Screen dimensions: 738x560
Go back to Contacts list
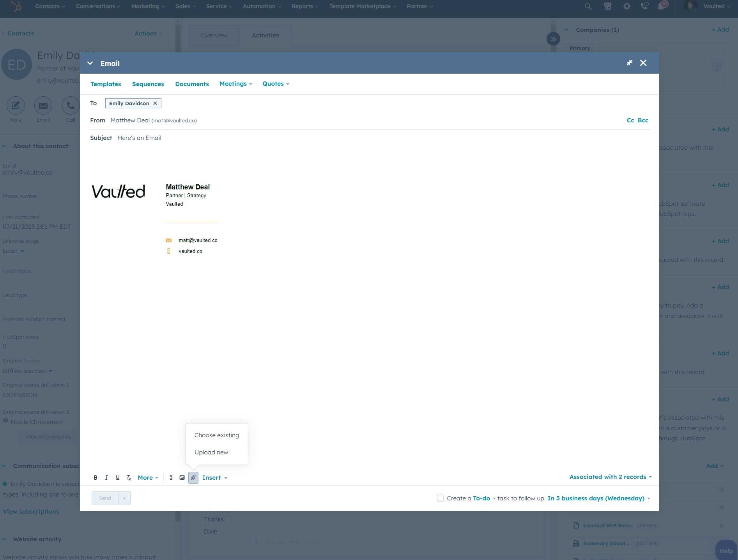pyautogui.click(x=18, y=34)
